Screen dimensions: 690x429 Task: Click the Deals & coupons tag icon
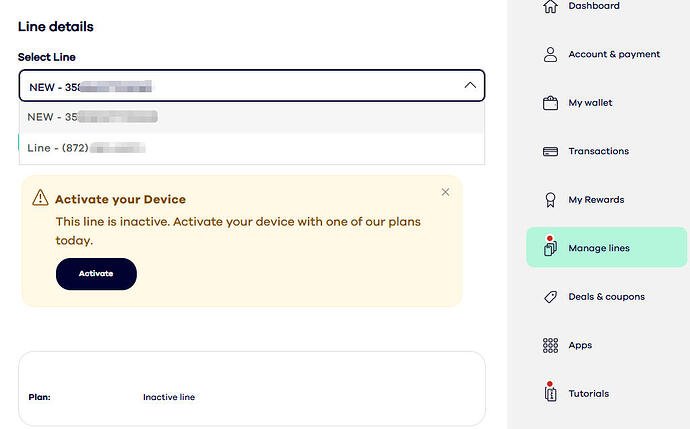coord(550,297)
